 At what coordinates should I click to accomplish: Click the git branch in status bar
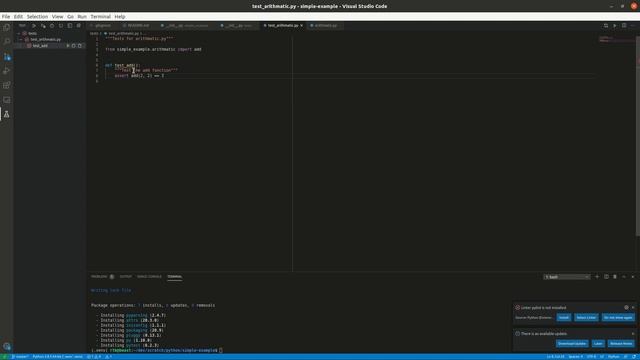click(x=20, y=357)
